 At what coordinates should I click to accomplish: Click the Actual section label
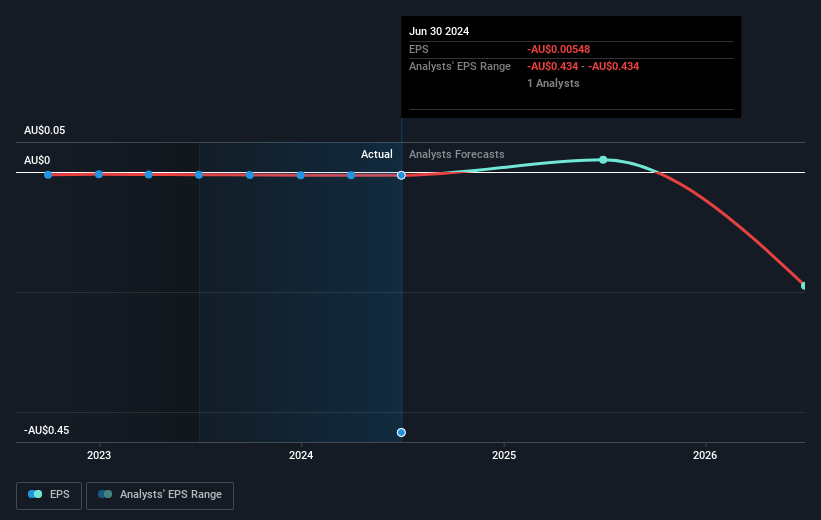click(x=376, y=154)
